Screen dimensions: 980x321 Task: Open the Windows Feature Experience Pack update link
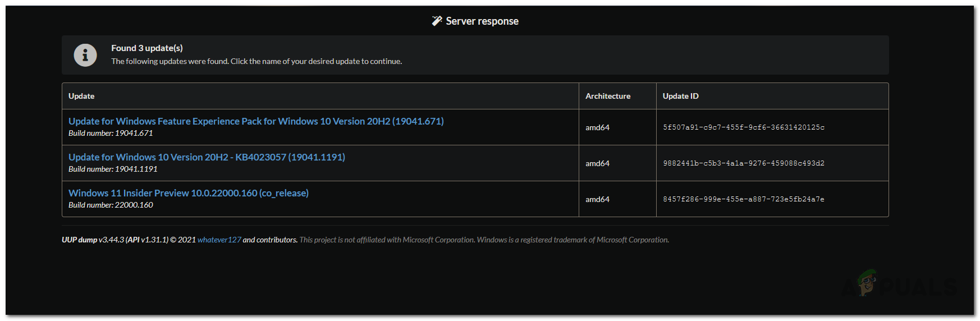coord(256,121)
